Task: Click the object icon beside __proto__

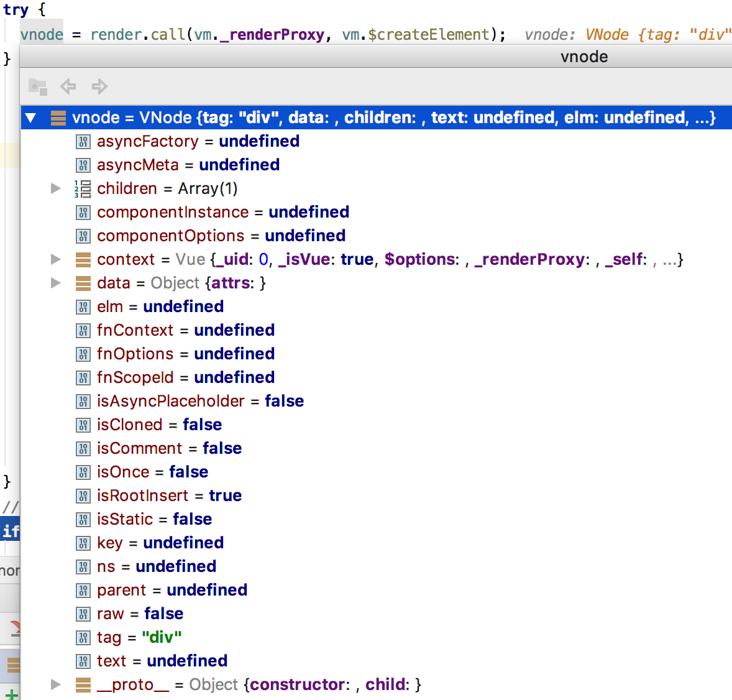Action: coord(83,685)
